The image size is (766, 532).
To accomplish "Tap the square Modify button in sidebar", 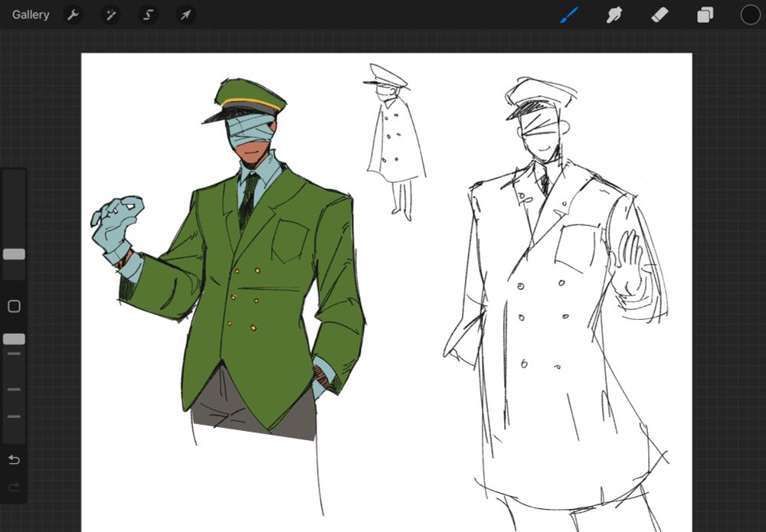I will pyautogui.click(x=14, y=306).
